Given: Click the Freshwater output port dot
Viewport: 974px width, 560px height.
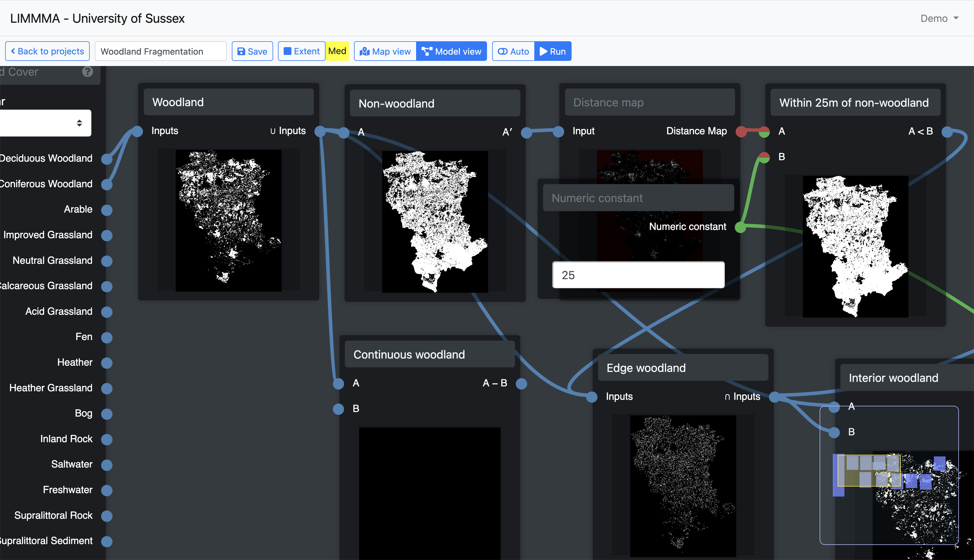Looking at the screenshot, I should pyautogui.click(x=107, y=490).
